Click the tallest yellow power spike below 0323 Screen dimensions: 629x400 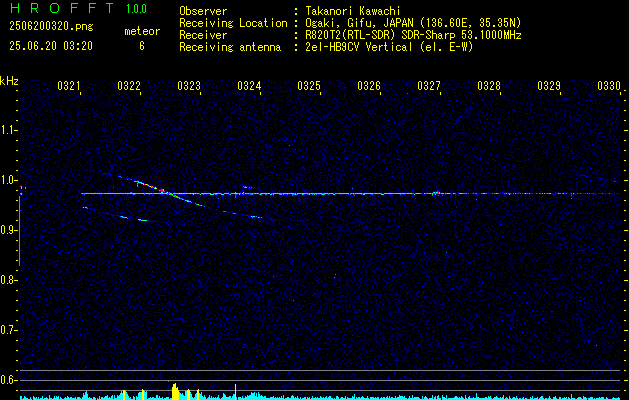click(x=175, y=391)
